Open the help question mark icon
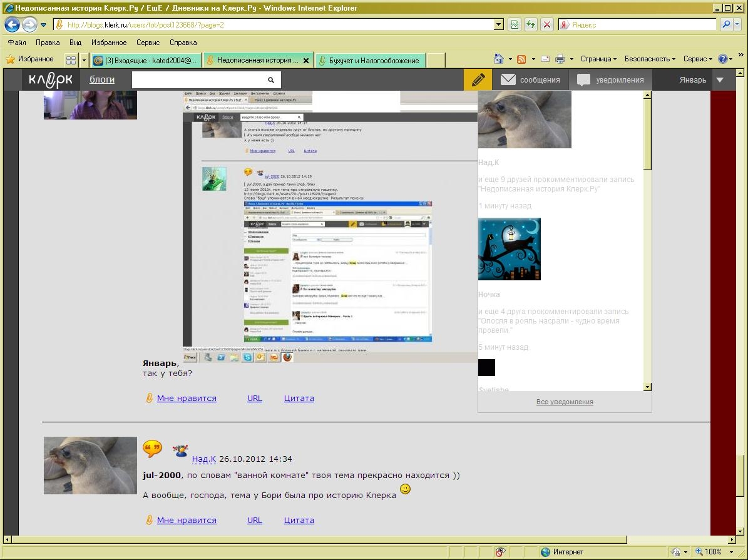This screenshot has height=560, width=748. [723, 59]
